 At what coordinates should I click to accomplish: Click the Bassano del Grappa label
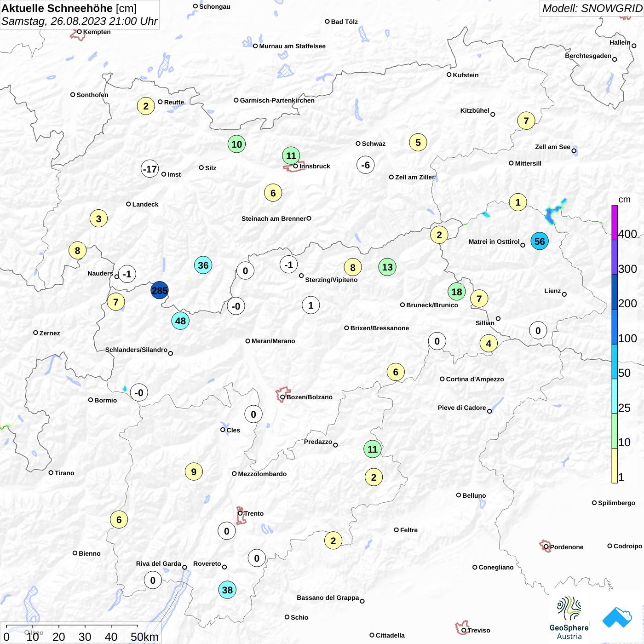(328, 598)
